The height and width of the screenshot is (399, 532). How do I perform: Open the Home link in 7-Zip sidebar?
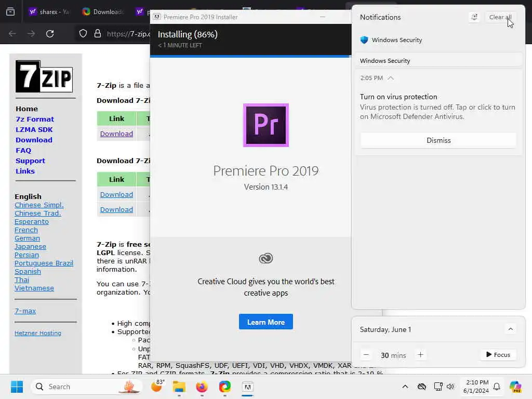(27, 109)
